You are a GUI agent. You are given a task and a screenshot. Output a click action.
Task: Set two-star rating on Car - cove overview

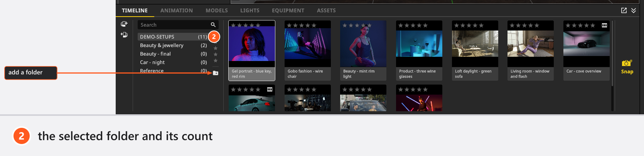tap(574, 25)
